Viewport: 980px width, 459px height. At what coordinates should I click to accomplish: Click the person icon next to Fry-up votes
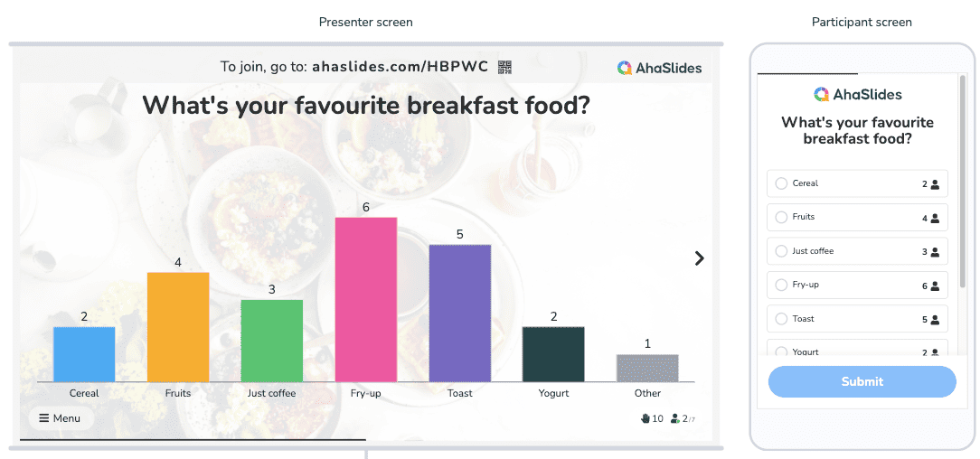click(935, 286)
